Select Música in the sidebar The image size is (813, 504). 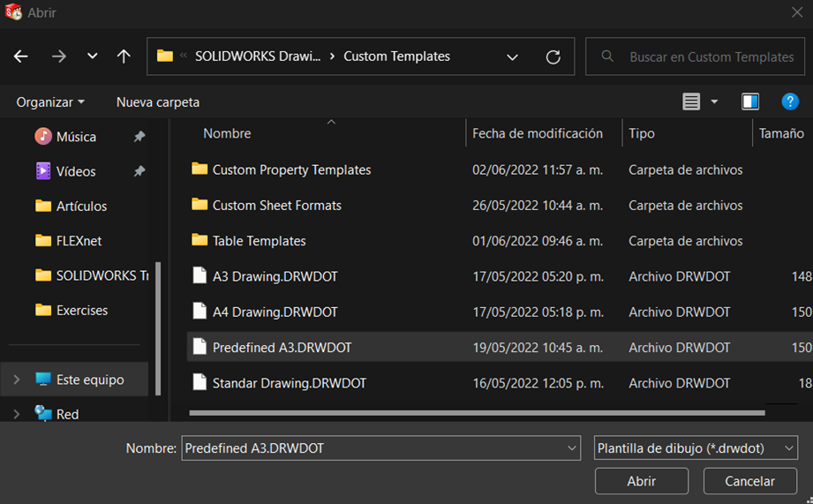point(76,137)
